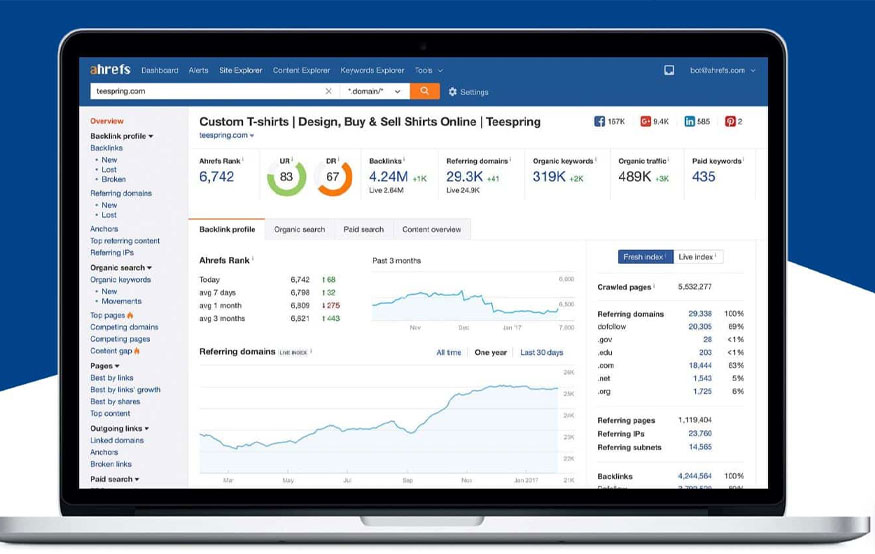Switch to the Backlink profile tab

coord(227,229)
